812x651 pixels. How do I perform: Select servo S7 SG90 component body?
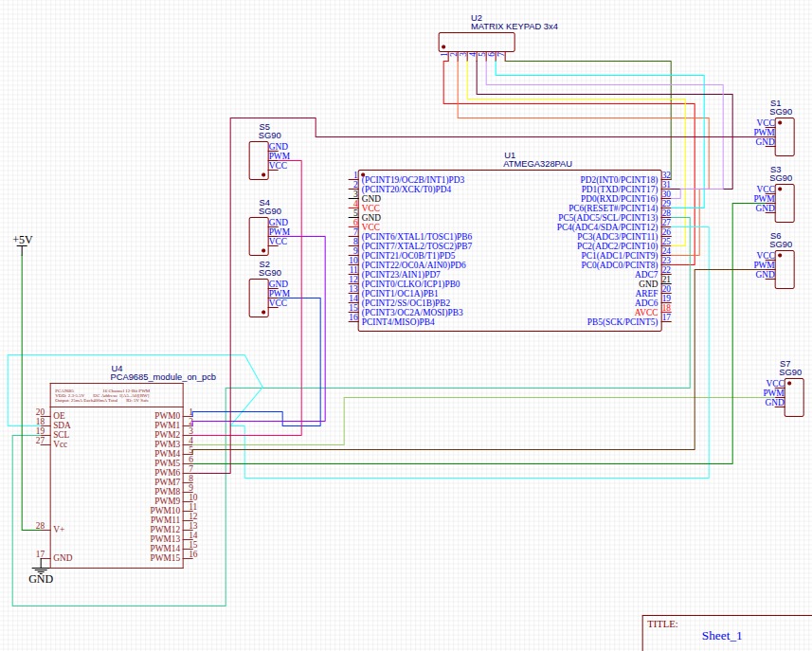(794, 397)
